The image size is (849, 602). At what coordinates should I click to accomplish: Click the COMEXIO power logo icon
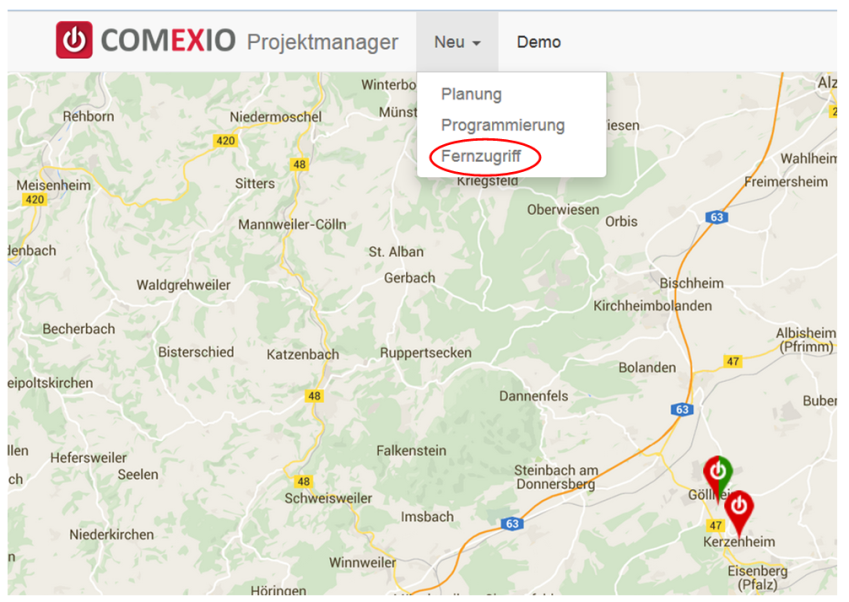pyautogui.click(x=74, y=40)
